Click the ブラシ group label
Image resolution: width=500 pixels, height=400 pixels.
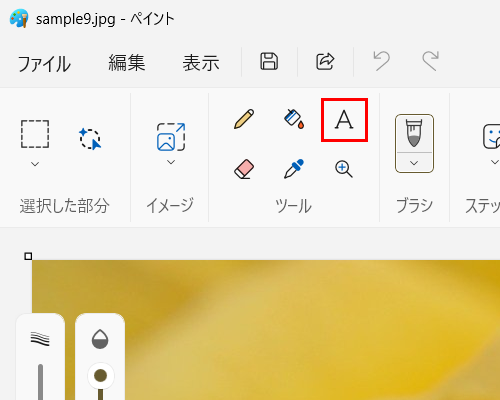[414, 205]
